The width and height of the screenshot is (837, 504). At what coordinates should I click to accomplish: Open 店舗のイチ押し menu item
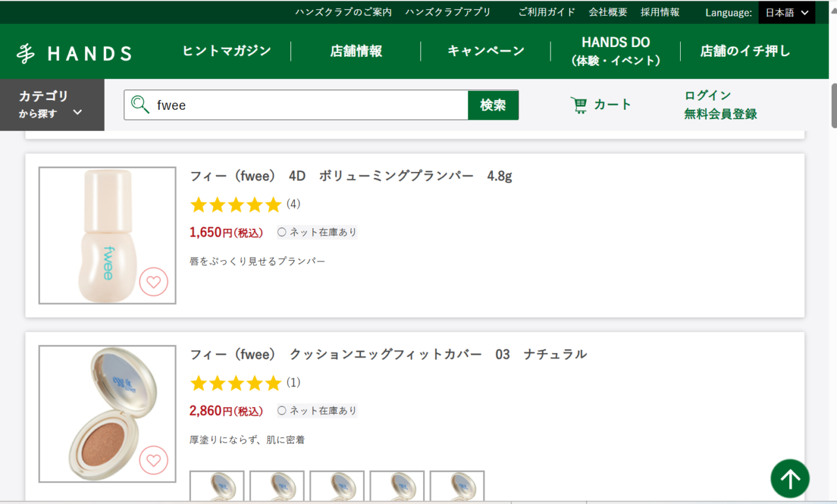click(x=745, y=51)
